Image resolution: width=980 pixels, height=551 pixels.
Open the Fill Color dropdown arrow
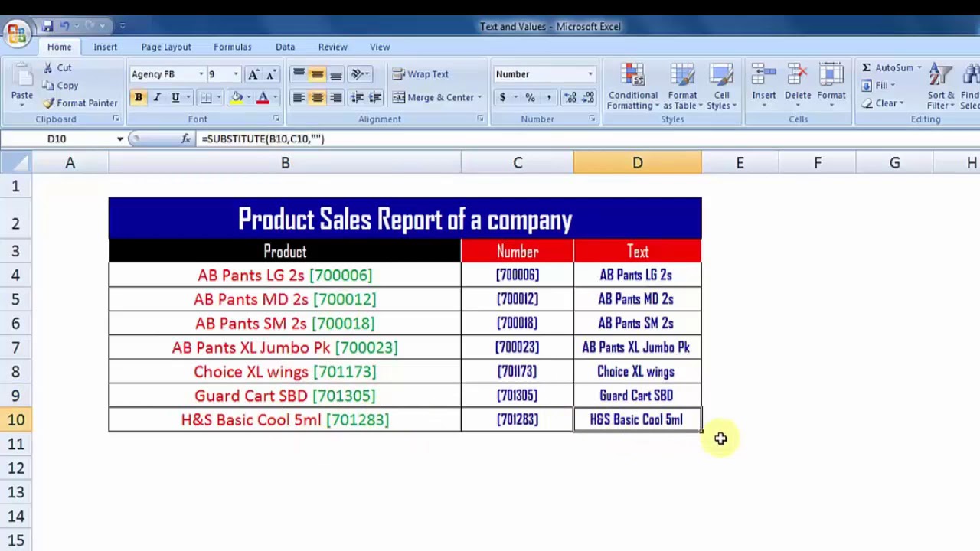pos(248,97)
